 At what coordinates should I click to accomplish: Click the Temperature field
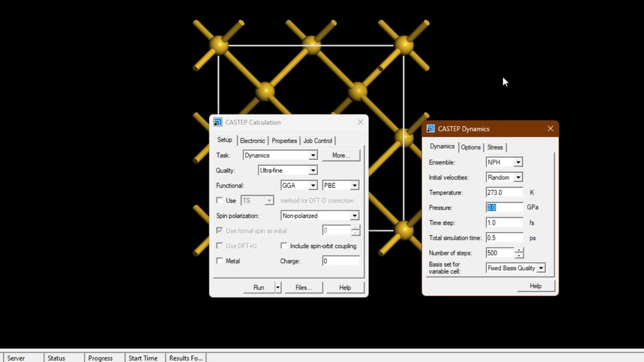point(505,193)
